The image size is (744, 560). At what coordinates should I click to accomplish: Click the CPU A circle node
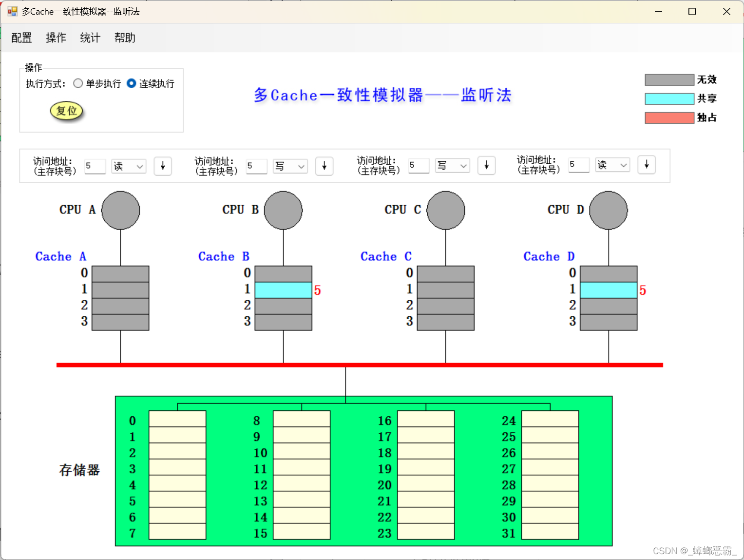click(x=120, y=210)
